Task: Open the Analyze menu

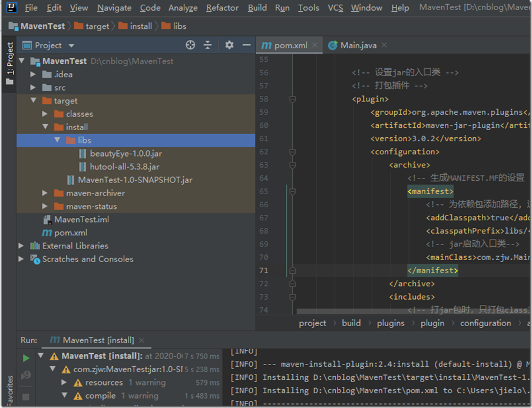Action: tap(183, 8)
